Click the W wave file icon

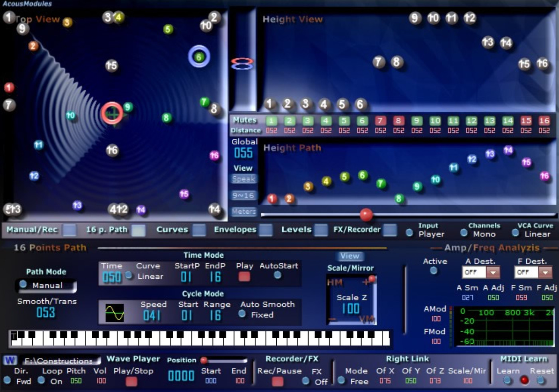(x=10, y=360)
